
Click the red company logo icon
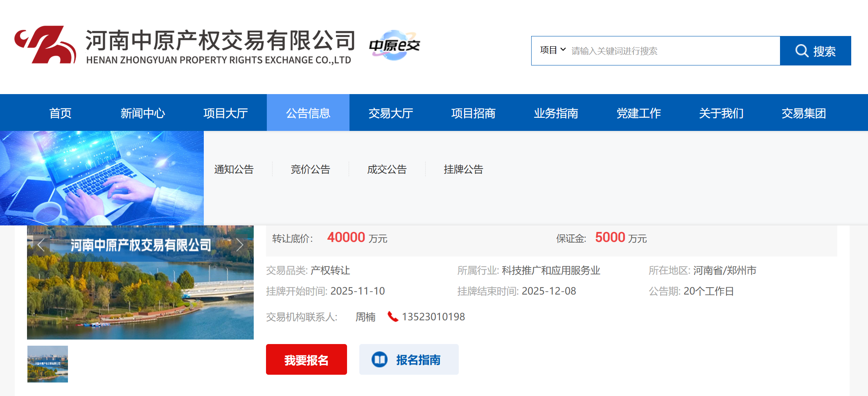pos(45,45)
